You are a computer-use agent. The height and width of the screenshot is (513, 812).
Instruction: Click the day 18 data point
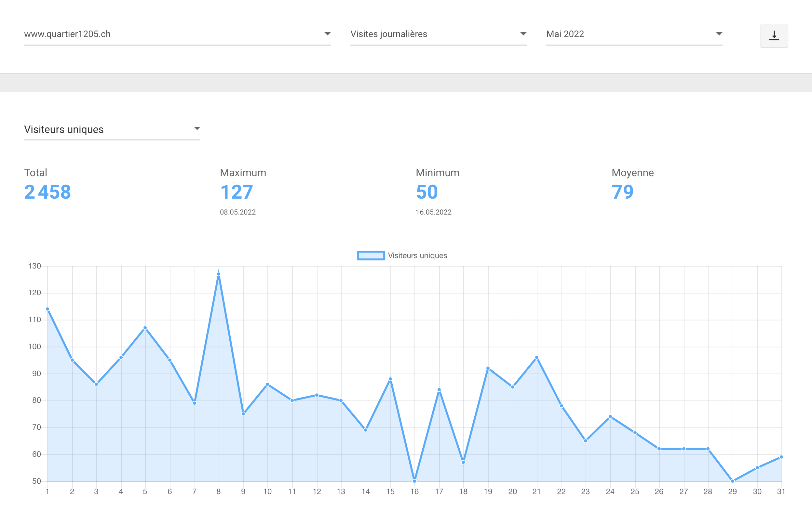coord(463,462)
